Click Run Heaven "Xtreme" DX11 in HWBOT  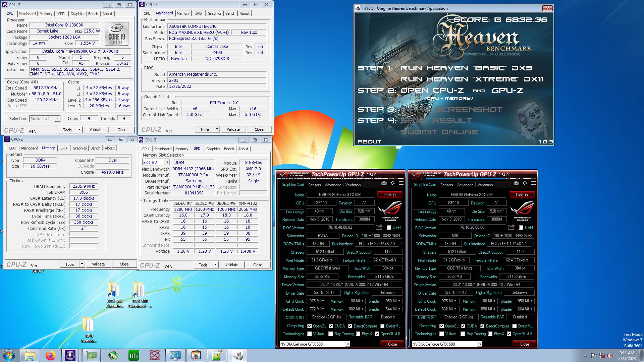472,79
